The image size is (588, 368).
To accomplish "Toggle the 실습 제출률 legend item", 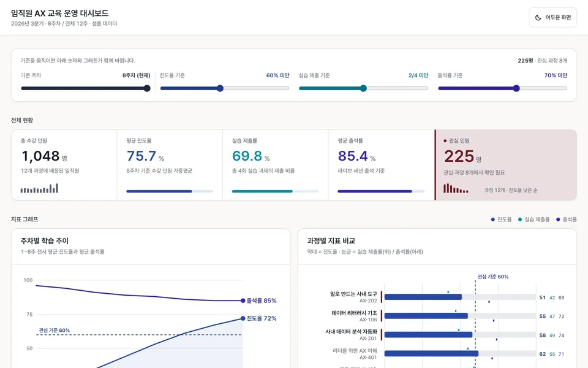I will click(533, 220).
